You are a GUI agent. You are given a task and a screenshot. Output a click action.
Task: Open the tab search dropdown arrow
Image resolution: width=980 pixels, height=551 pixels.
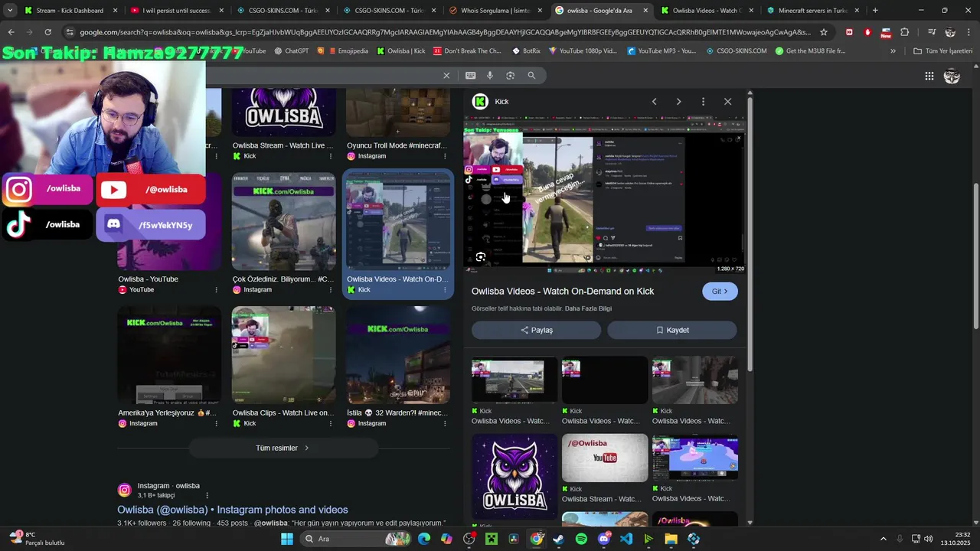coord(10,11)
